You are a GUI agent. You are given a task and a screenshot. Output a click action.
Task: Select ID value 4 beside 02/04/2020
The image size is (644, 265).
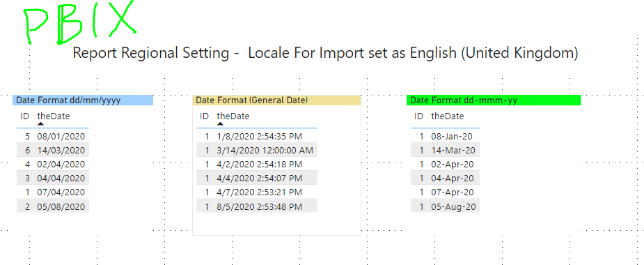[25, 164]
